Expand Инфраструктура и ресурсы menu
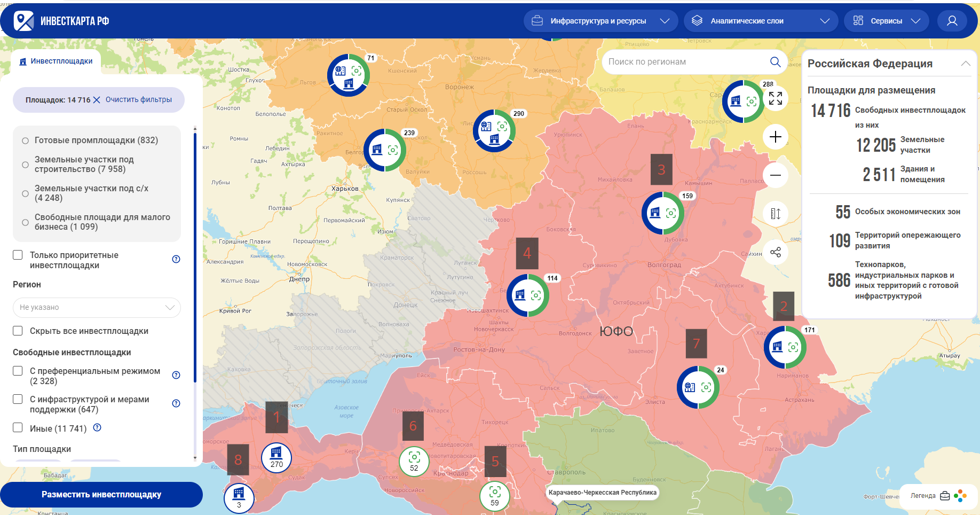 point(600,21)
